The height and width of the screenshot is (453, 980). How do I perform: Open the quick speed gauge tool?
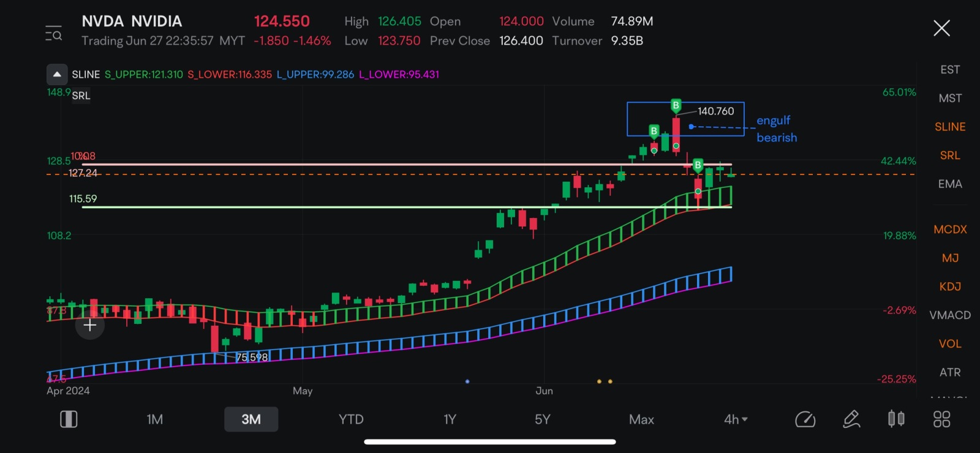click(805, 419)
